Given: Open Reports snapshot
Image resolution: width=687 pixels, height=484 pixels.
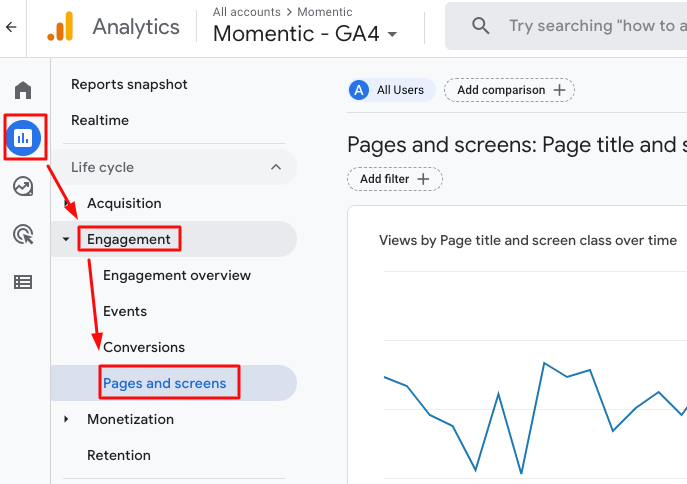Looking at the screenshot, I should [x=129, y=84].
